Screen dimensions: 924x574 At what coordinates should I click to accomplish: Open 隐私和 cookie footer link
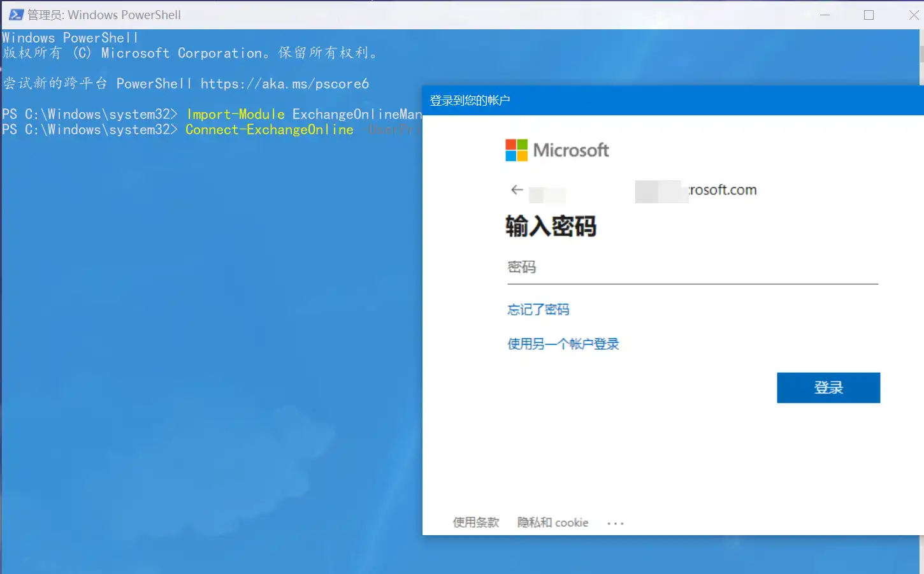[552, 522]
